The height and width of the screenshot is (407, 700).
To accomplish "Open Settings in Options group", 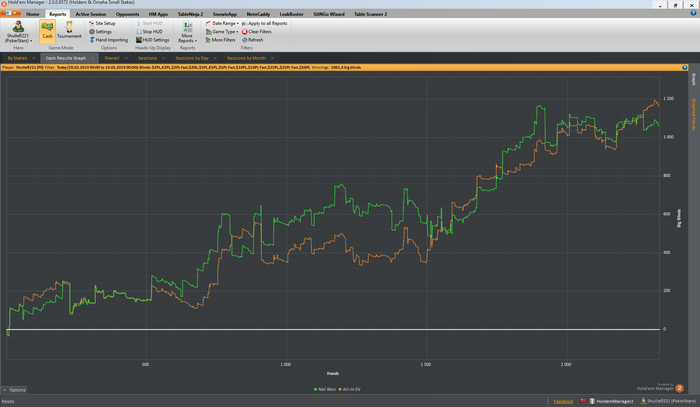I will click(x=100, y=32).
